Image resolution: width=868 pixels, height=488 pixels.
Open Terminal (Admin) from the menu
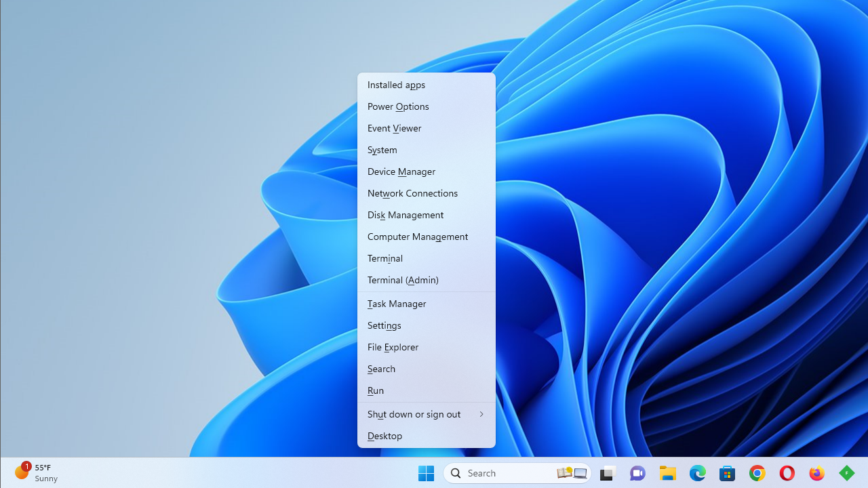pyautogui.click(x=403, y=280)
